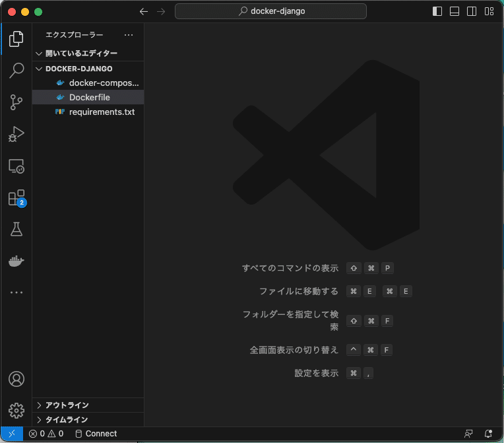Toggle the bottom panel layout

pyautogui.click(x=454, y=11)
